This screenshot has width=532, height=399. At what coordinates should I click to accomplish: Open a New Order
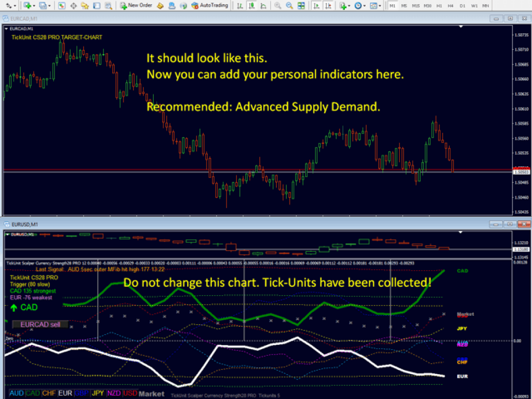point(136,6)
